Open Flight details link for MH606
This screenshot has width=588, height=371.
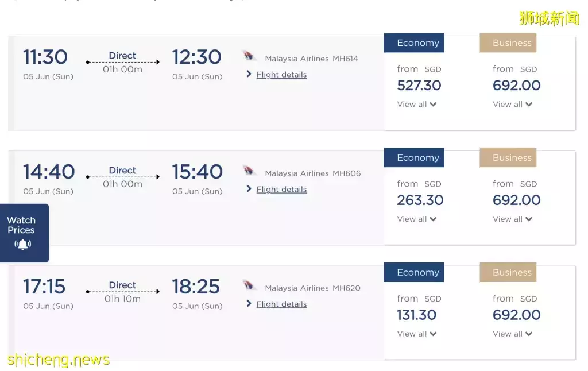pyautogui.click(x=281, y=190)
